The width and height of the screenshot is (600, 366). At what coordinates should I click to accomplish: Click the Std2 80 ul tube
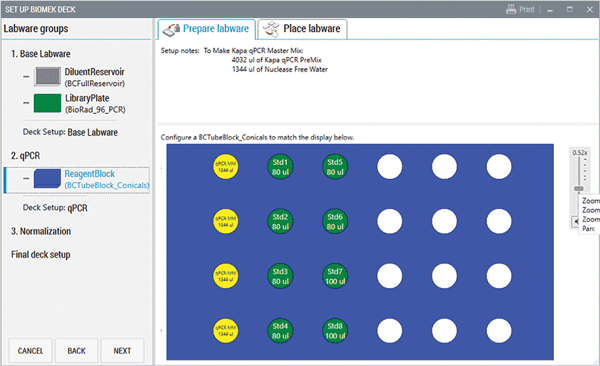(280, 222)
